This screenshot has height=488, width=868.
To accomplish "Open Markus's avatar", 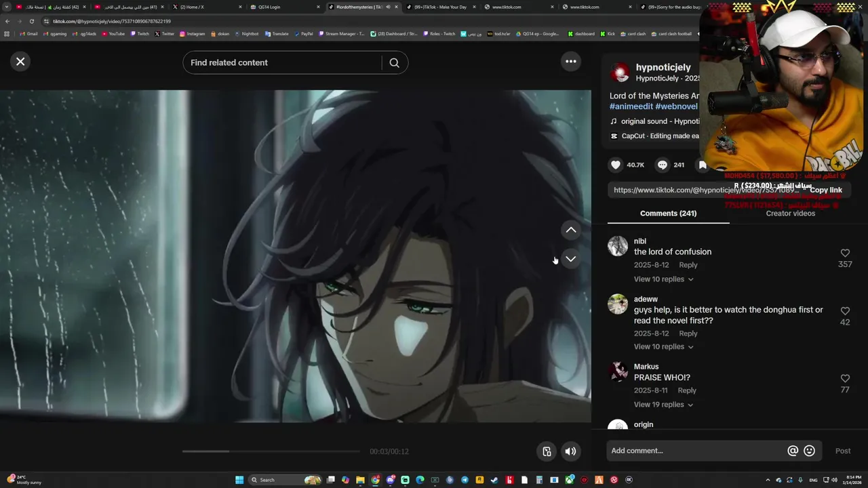I will tap(618, 371).
